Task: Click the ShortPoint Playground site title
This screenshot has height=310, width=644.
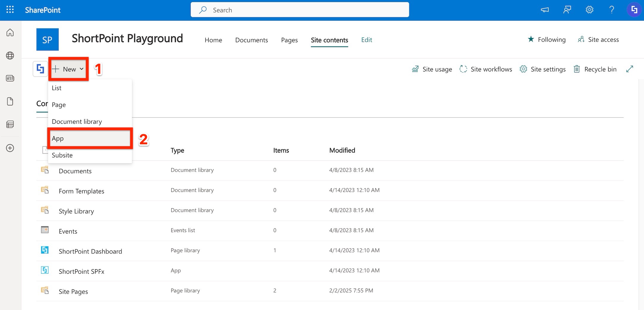Action: click(x=127, y=39)
